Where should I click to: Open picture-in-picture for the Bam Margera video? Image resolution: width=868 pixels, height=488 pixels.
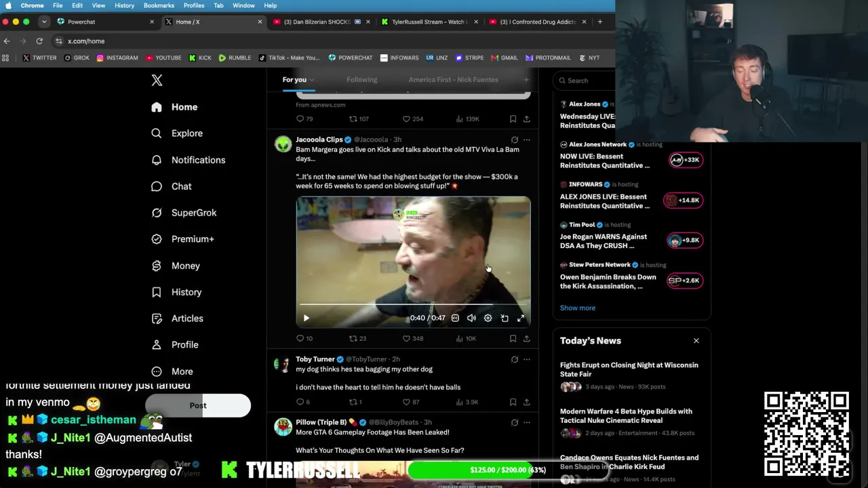coord(505,318)
